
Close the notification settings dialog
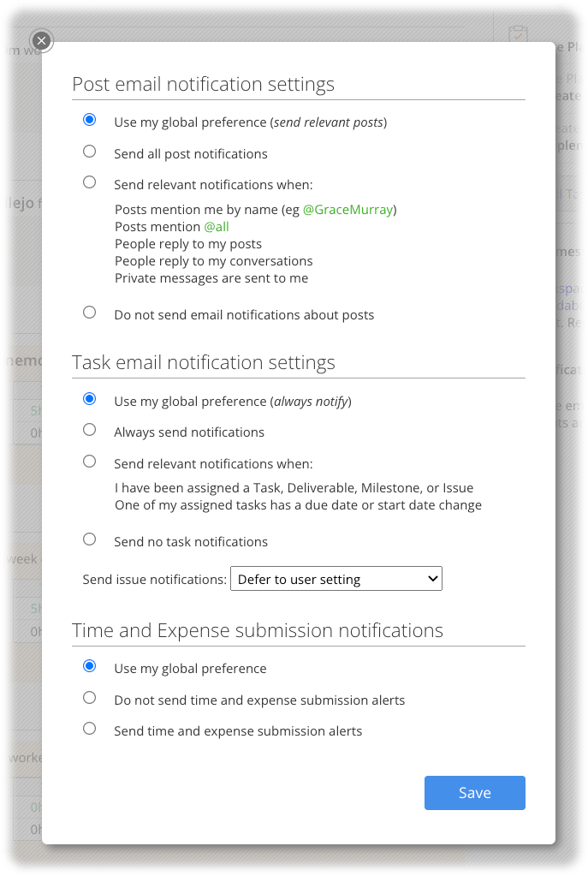(41, 39)
